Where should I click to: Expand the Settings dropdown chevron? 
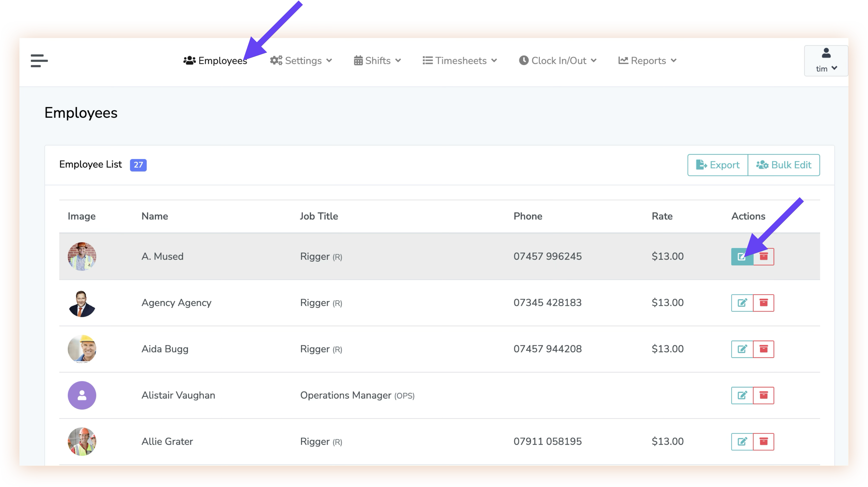(x=329, y=61)
